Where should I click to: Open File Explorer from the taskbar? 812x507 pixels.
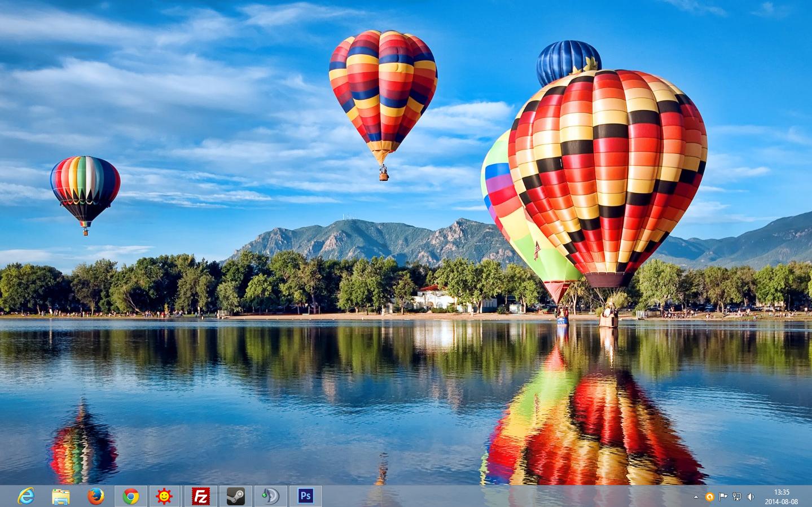click(61, 496)
